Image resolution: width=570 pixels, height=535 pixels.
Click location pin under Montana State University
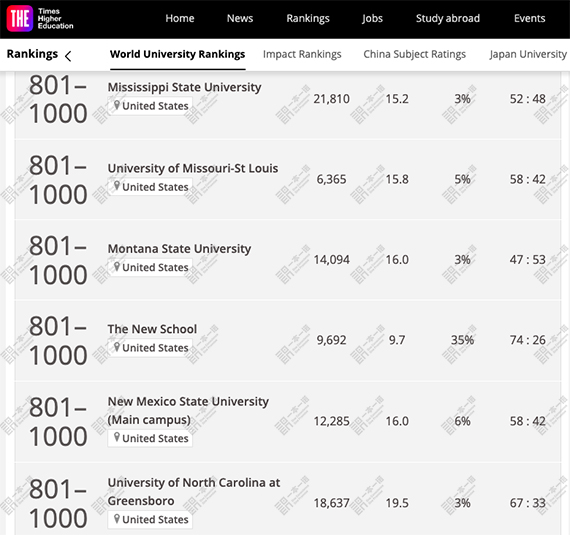pyautogui.click(x=117, y=267)
